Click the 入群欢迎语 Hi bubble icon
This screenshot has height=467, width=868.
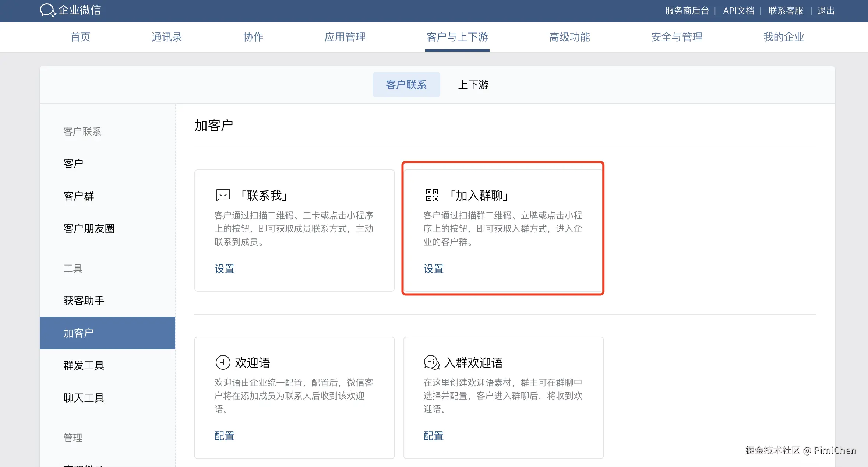431,362
